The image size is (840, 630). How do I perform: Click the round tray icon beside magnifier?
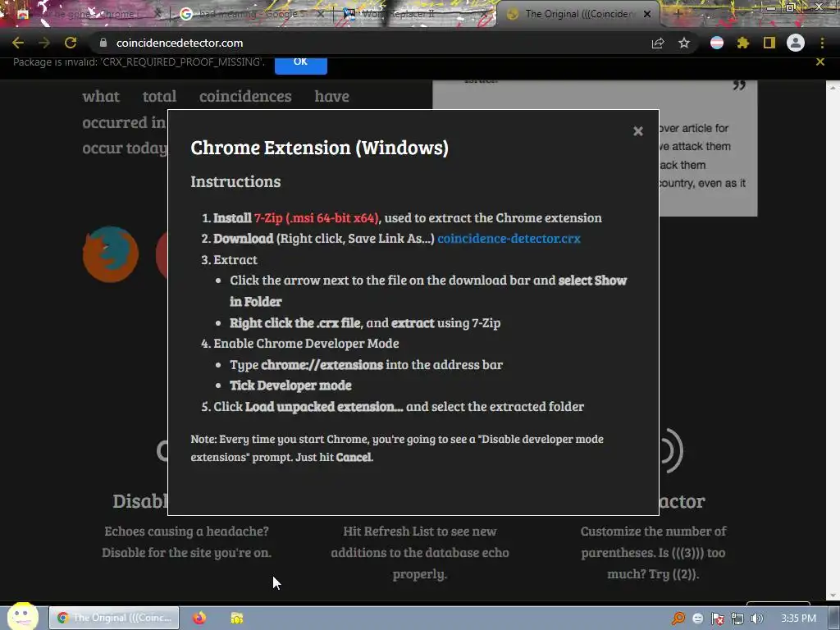(x=697, y=619)
